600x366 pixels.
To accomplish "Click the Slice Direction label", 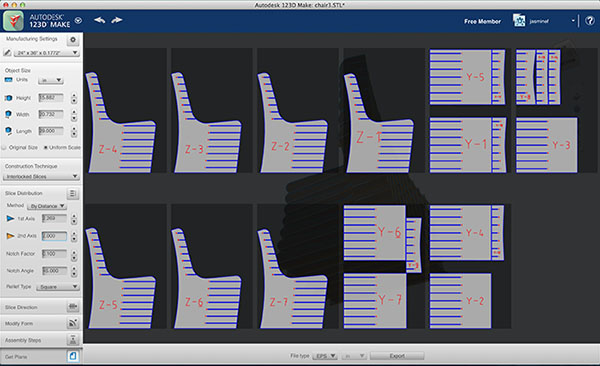I will (21, 307).
